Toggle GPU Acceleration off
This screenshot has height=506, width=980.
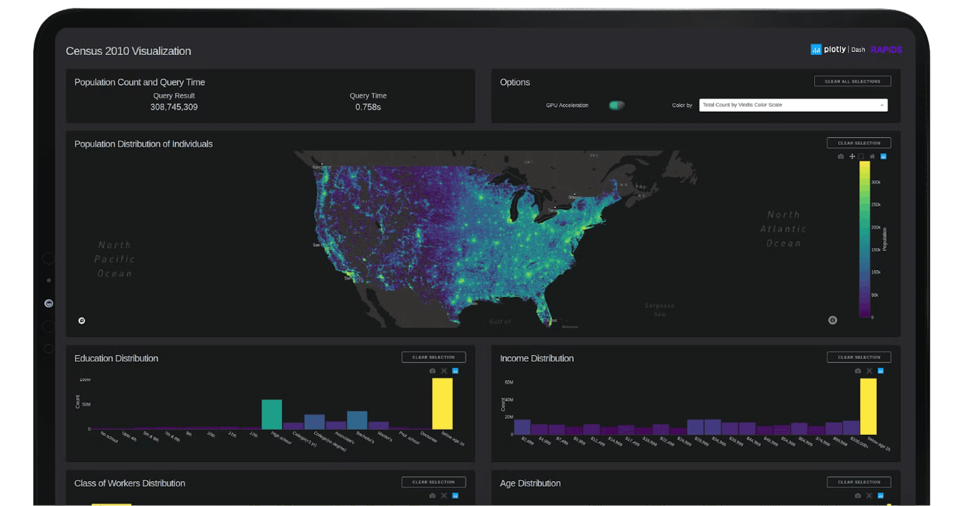tap(617, 105)
